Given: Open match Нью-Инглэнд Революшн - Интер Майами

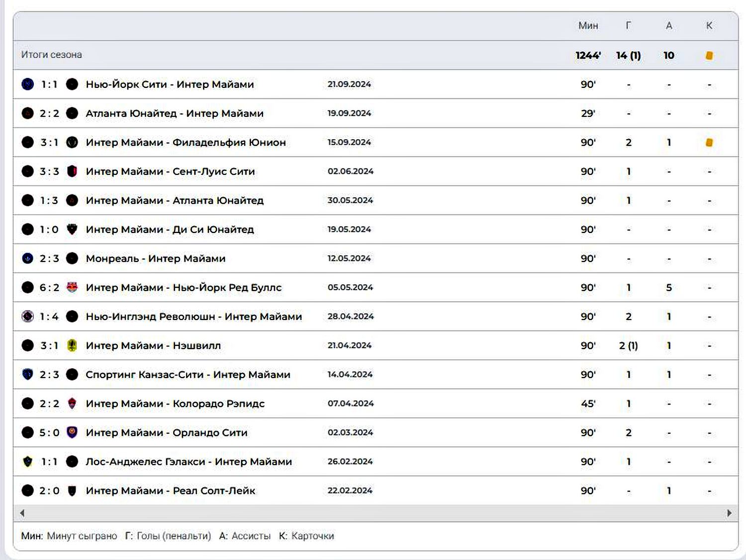Looking at the screenshot, I should (x=193, y=317).
